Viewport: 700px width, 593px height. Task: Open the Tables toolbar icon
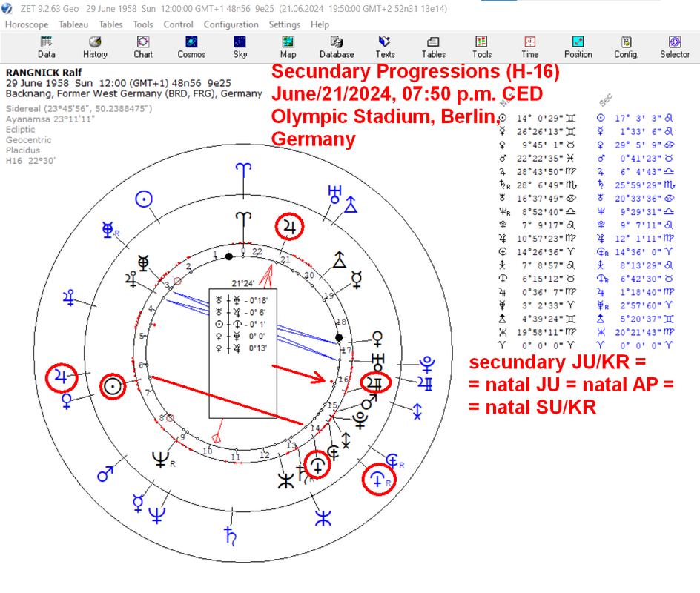(x=434, y=47)
